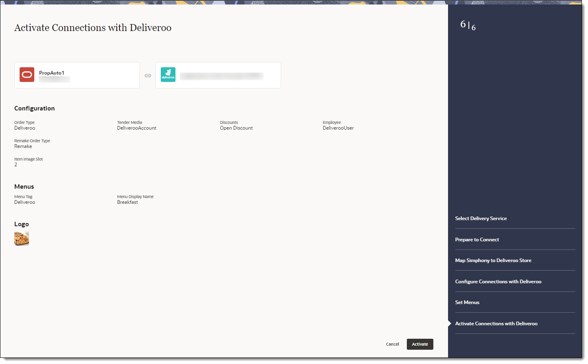This screenshot has width=588, height=364.
Task: Click the Item Image Slot value 2
Action: [16, 165]
